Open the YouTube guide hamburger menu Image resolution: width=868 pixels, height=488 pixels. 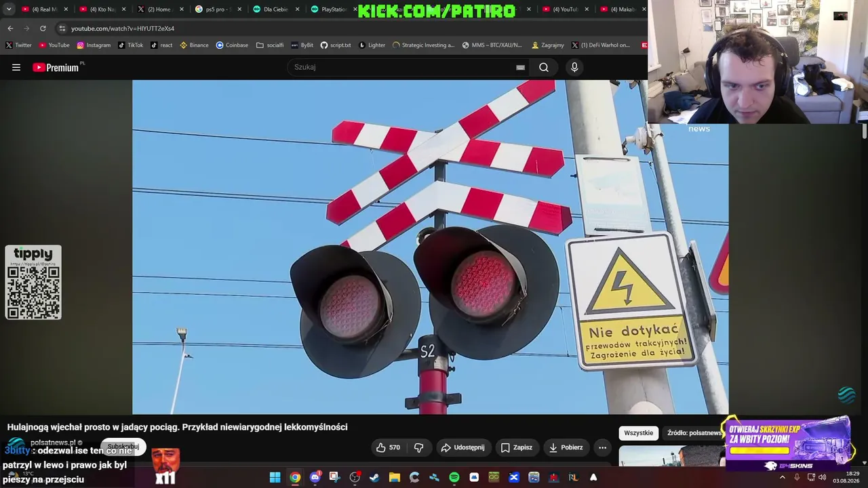(x=16, y=67)
